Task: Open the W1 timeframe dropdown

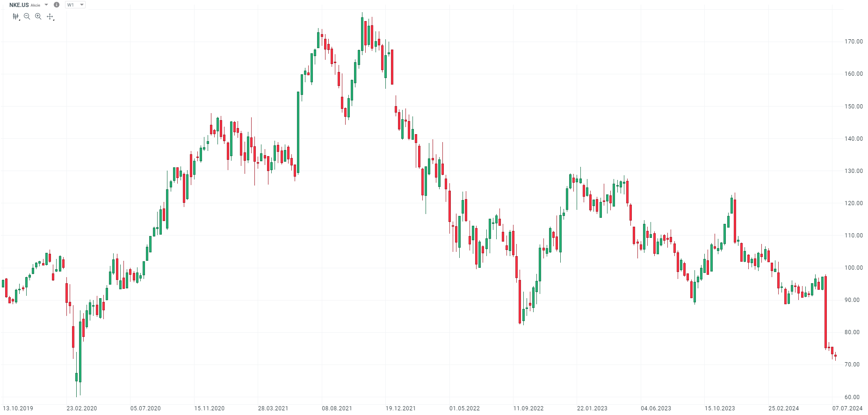Action: (75, 5)
